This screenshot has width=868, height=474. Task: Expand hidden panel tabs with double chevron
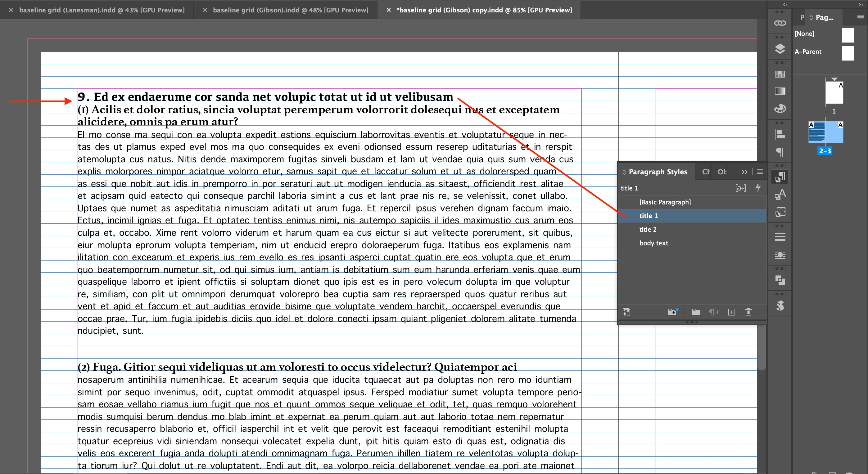coord(744,172)
